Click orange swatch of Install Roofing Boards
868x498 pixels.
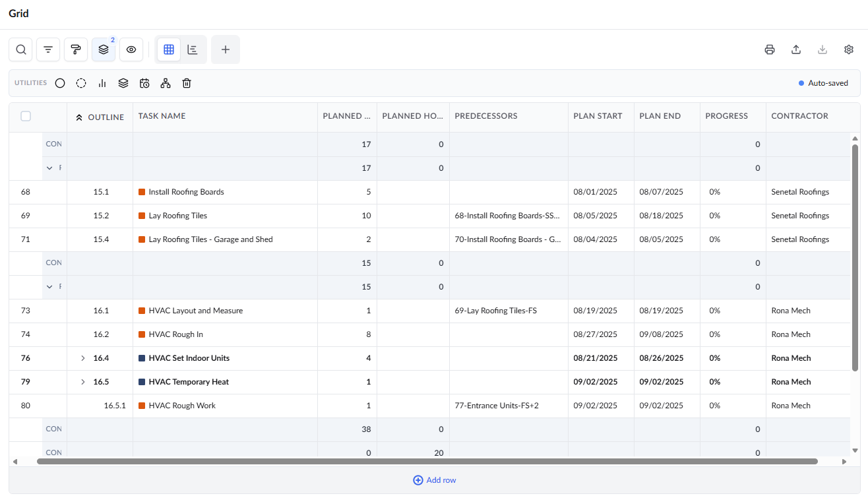pos(142,192)
